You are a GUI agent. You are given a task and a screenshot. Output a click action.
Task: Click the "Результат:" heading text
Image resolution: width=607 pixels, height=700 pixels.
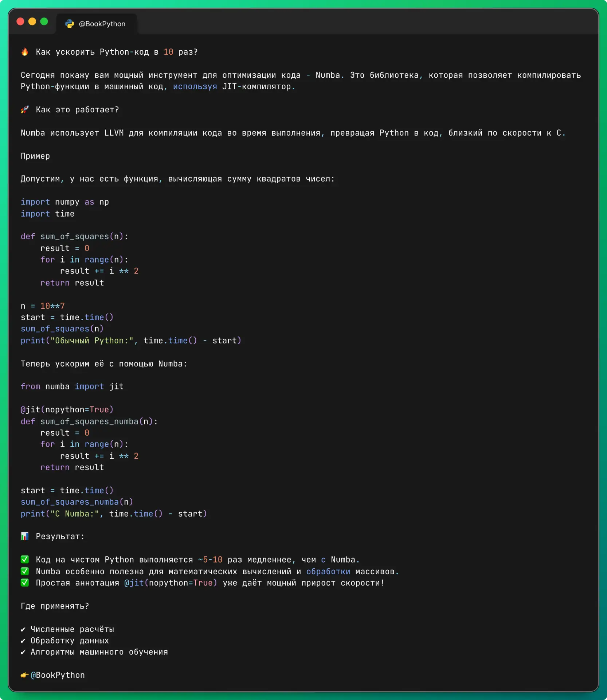coord(60,537)
